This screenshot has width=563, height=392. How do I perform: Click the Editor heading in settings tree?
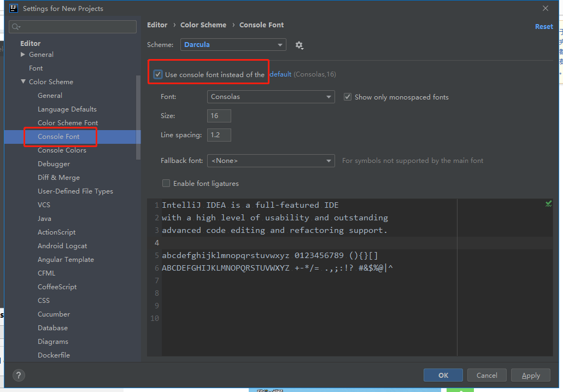tap(31, 43)
